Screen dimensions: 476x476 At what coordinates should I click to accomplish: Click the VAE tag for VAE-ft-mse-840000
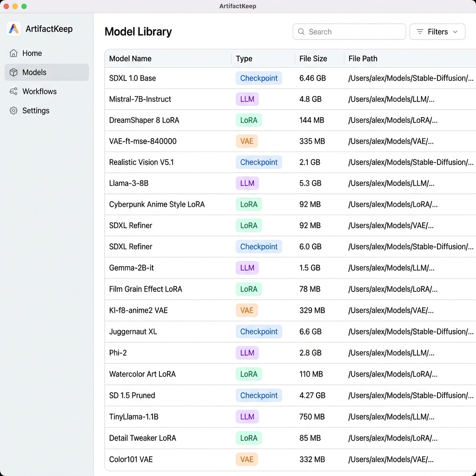click(247, 141)
